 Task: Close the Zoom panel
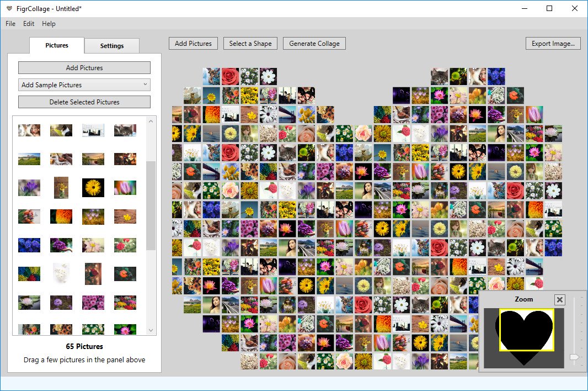click(x=560, y=300)
